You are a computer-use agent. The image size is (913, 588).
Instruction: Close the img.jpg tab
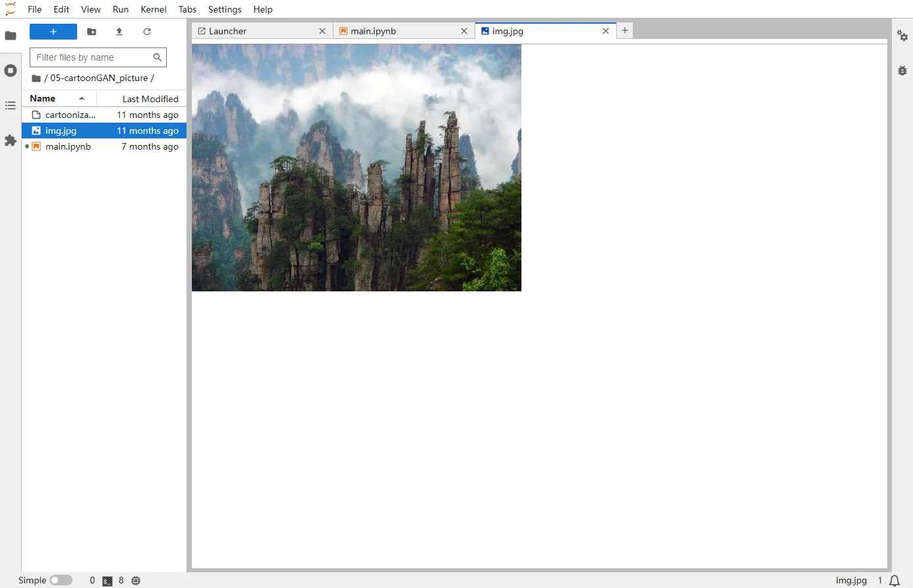pos(606,31)
